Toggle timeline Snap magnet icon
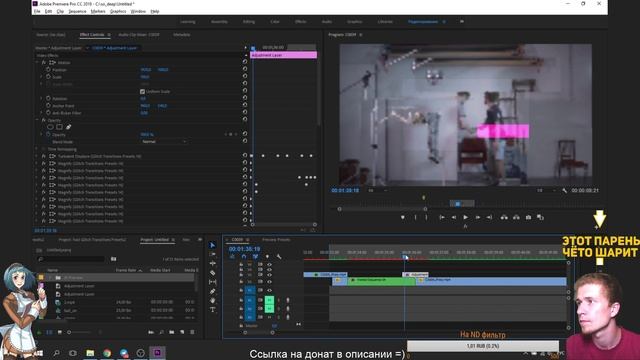The width and height of the screenshot is (640, 360). pos(244,256)
